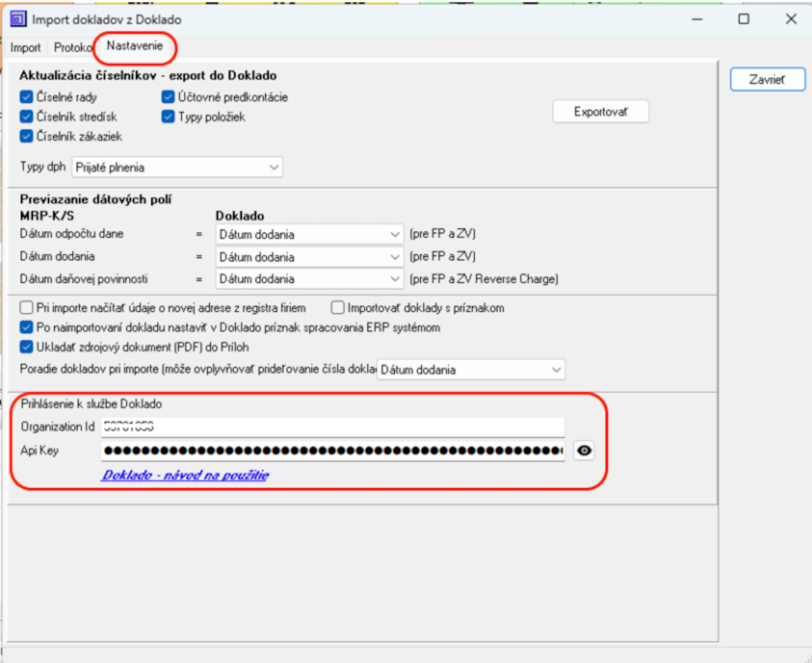Select the Nastavenie tab
This screenshot has width=812, height=663.
(134, 46)
